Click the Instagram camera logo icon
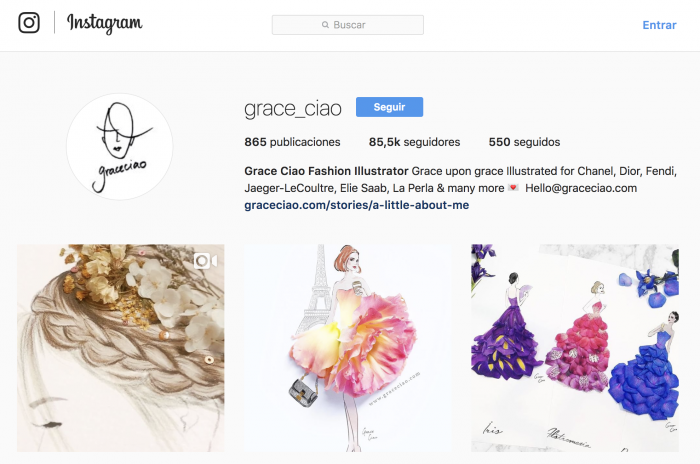The image size is (700, 464). pyautogui.click(x=29, y=22)
